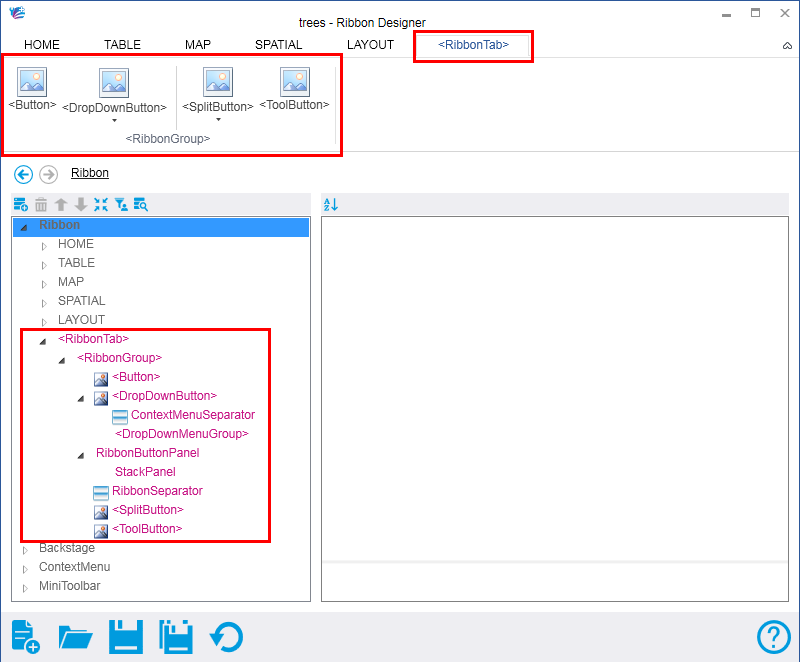Expand the ContextMenu tree node
Screen dimensions: 800x662
[25, 569]
